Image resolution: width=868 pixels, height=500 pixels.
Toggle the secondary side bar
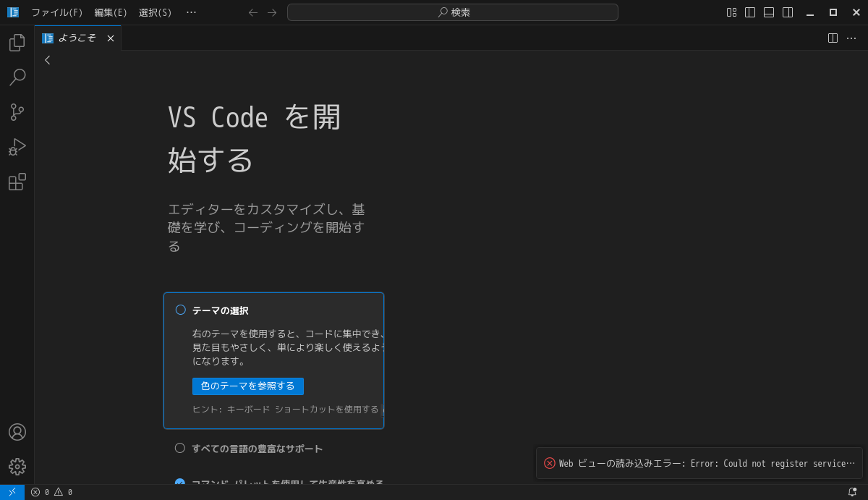point(788,12)
